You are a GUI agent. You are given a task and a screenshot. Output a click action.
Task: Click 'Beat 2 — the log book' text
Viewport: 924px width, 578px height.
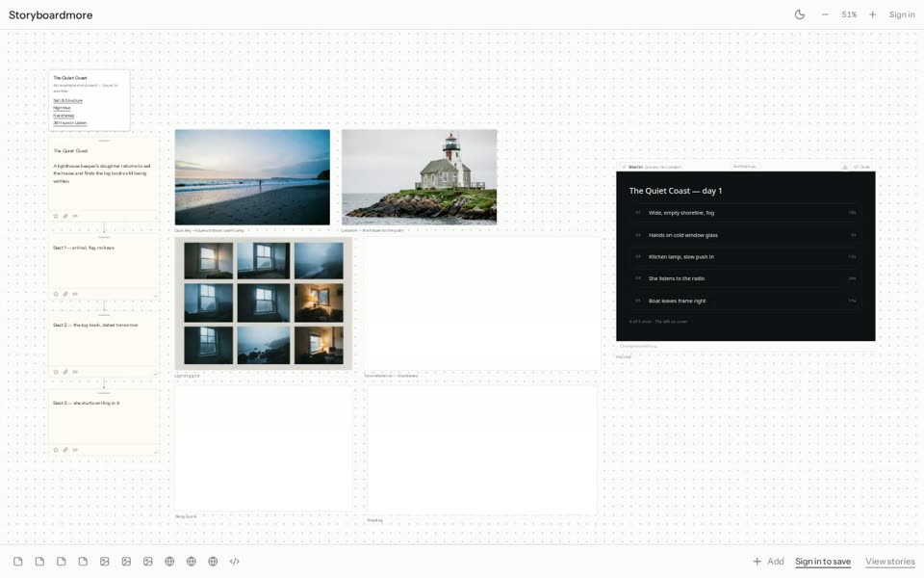tap(95, 325)
